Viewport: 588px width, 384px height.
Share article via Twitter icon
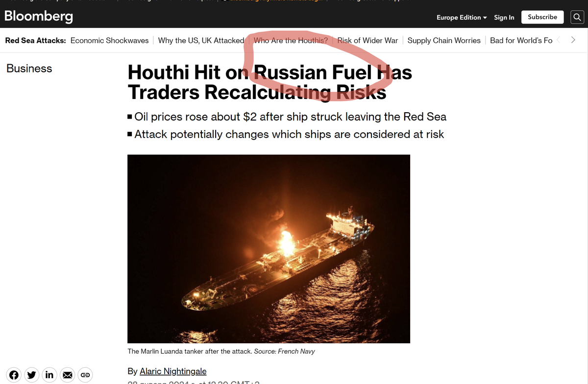[32, 375]
